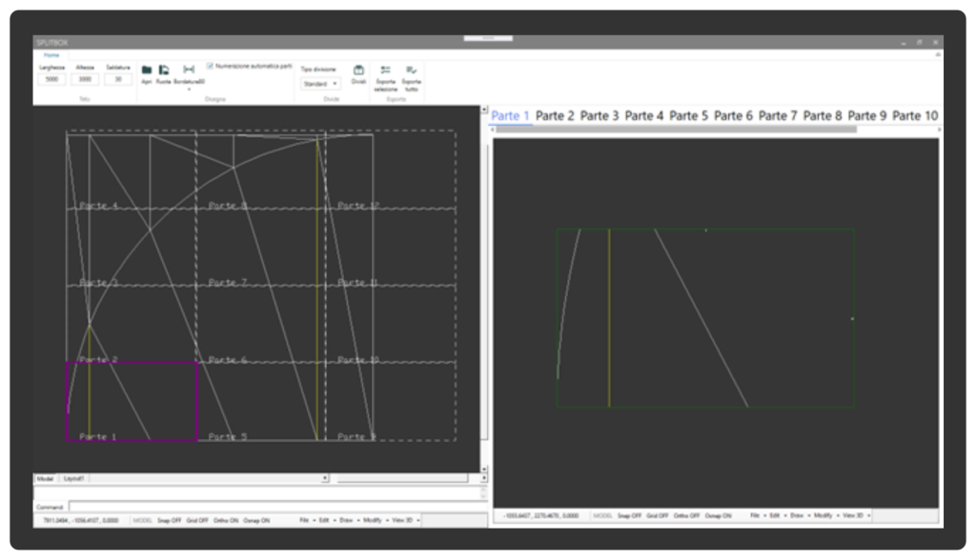Click the Larghezza input field

click(51, 80)
